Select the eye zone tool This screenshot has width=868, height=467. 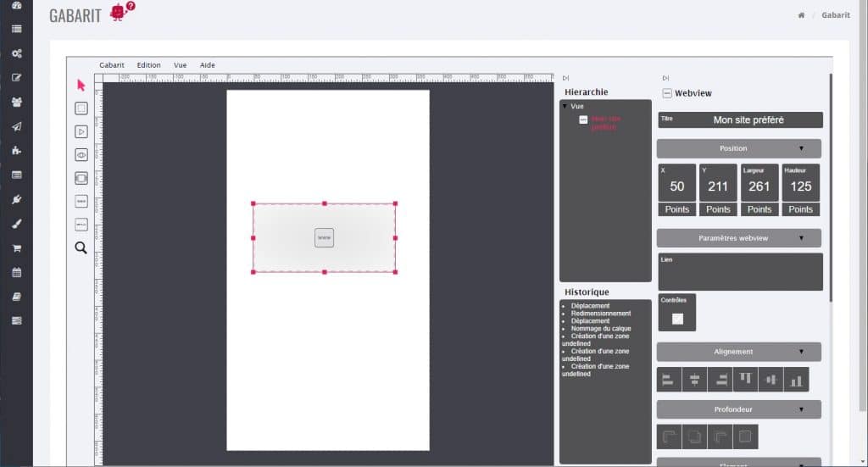(x=81, y=155)
